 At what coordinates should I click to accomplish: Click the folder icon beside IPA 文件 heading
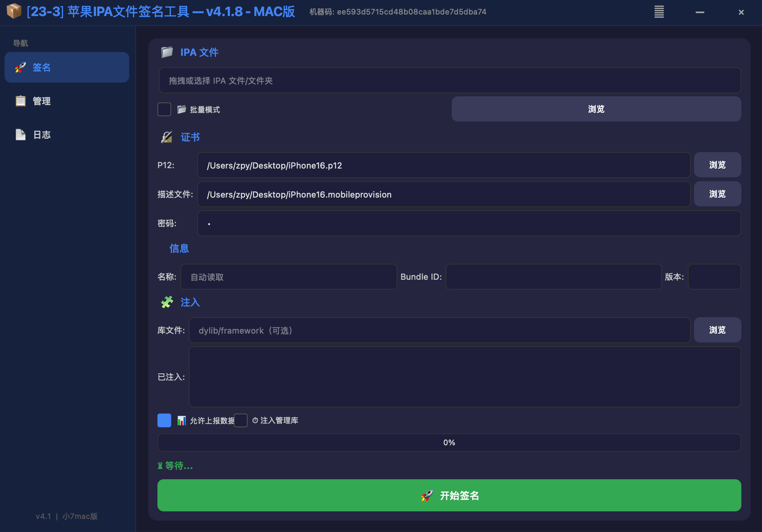click(167, 51)
